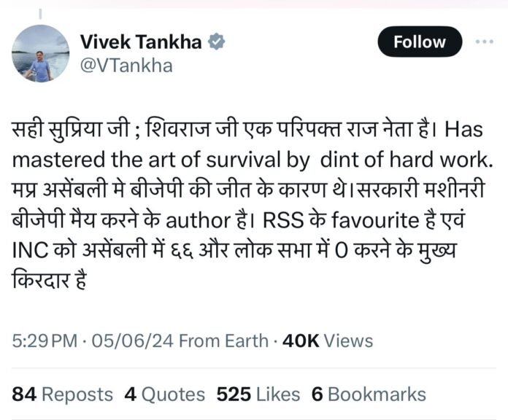This screenshot has height=420, width=508.
Task: Click the blue verified badge
Action: point(217,42)
